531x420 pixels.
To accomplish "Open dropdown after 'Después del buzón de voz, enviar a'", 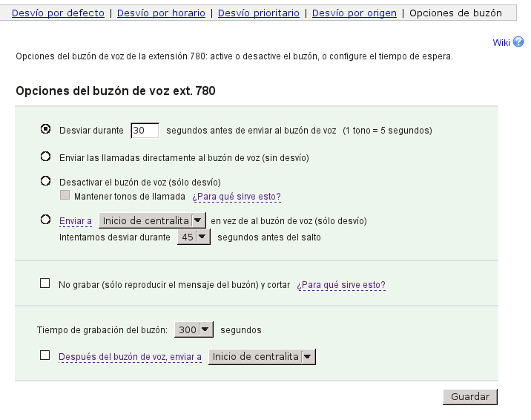I will click(262, 357).
